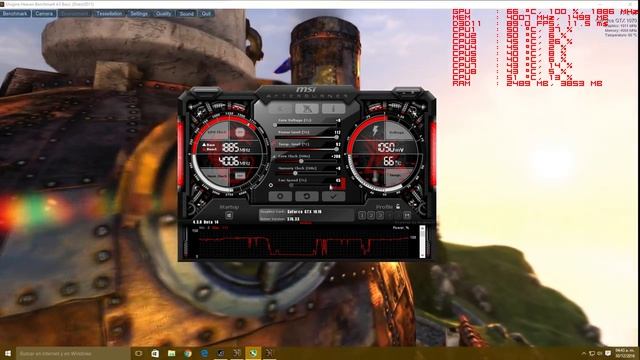This screenshot has width=640, height=360.
Task: Click the OC Scanner button left of Kombustor
Action: pos(280,108)
